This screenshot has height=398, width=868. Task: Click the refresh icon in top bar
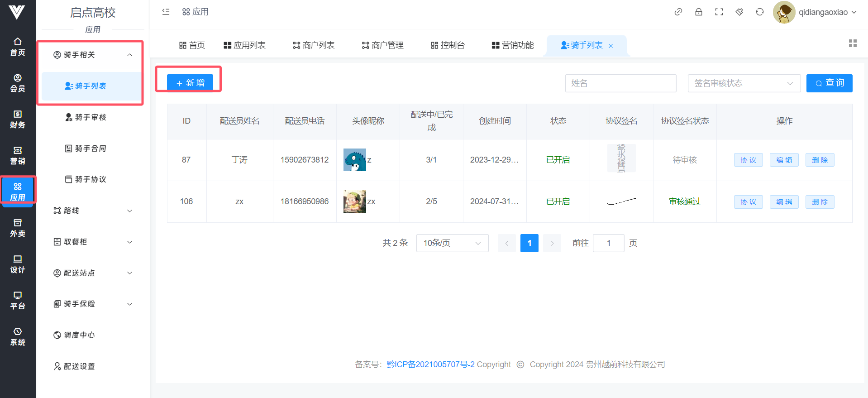click(x=760, y=12)
